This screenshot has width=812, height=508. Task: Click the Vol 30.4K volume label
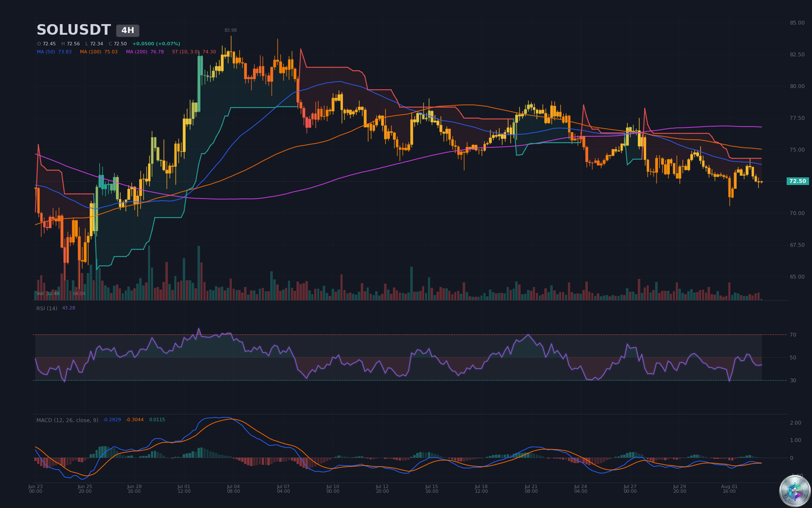point(48,294)
